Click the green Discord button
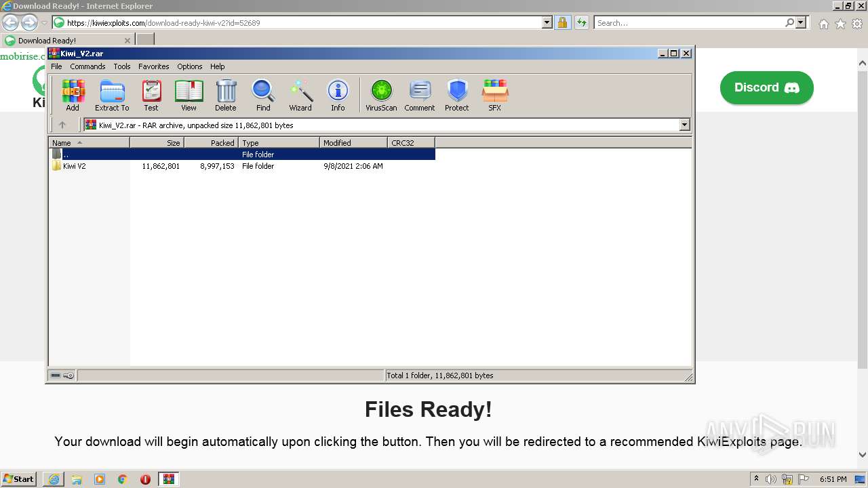The height and width of the screenshot is (488, 868). [x=766, y=87]
